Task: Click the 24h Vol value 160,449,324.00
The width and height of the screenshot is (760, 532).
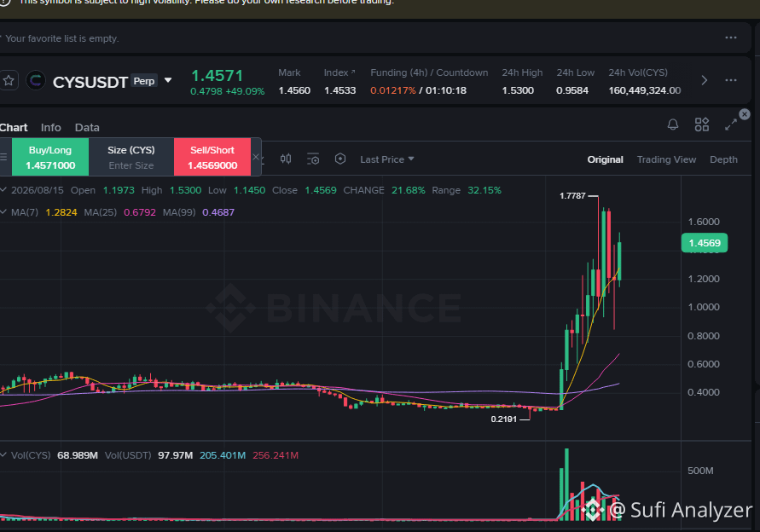Action: pos(645,90)
